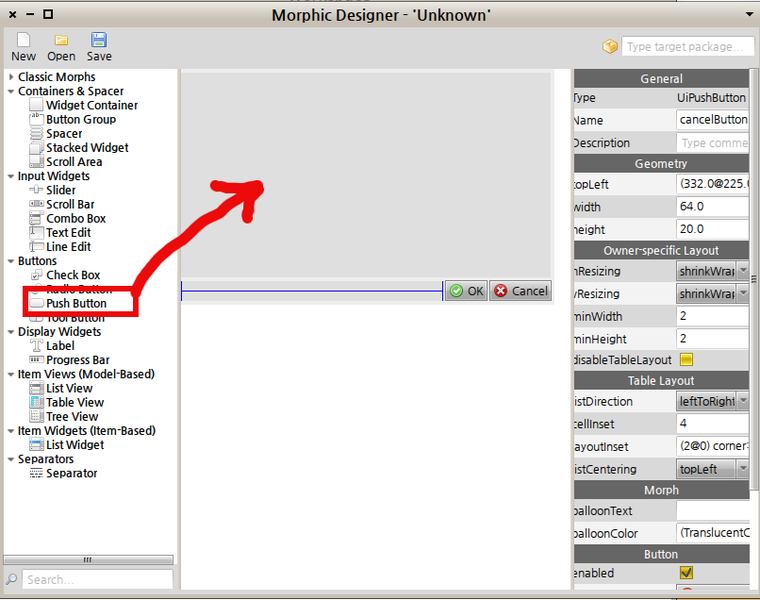Screen dimensions: 760x600
Task: Select the Combo Box widget icon
Action: tap(37, 218)
